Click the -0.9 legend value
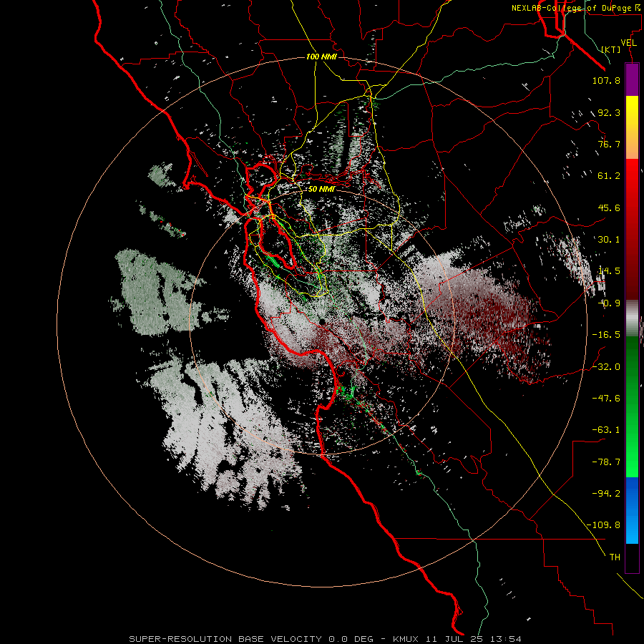 609,303
